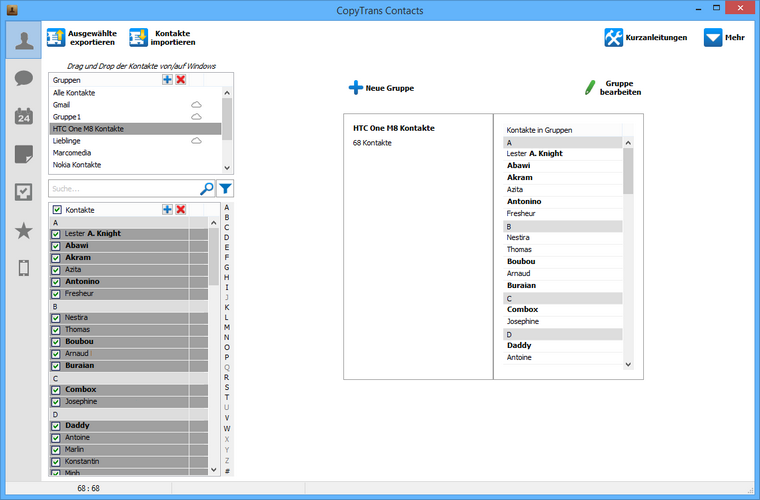This screenshot has width=760, height=500.
Task: Click in the Suche search field
Action: 124,188
